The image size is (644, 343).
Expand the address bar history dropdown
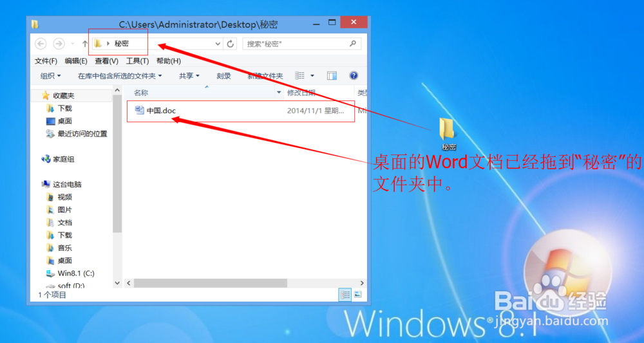(x=218, y=44)
